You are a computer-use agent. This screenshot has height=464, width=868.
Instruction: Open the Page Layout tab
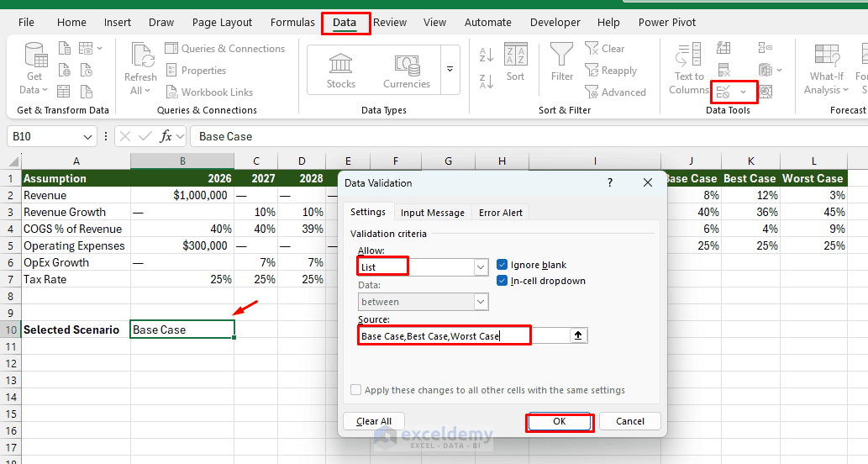pyautogui.click(x=222, y=23)
